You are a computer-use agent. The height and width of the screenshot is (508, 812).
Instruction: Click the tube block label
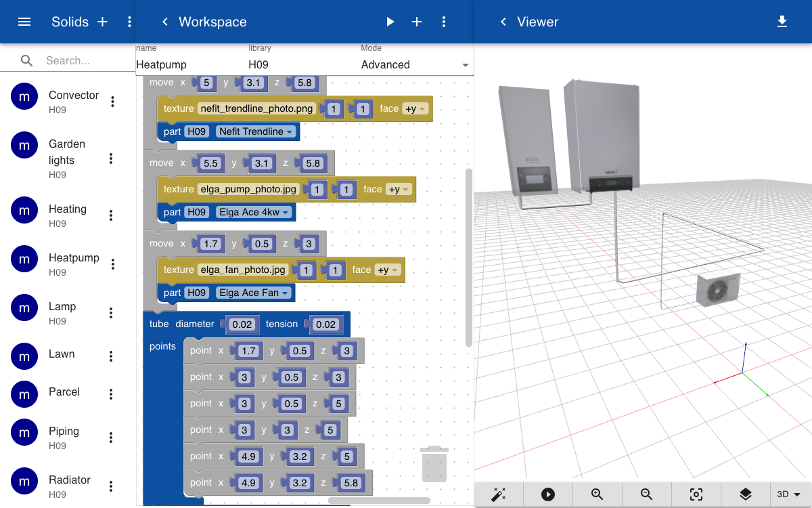[159, 324]
